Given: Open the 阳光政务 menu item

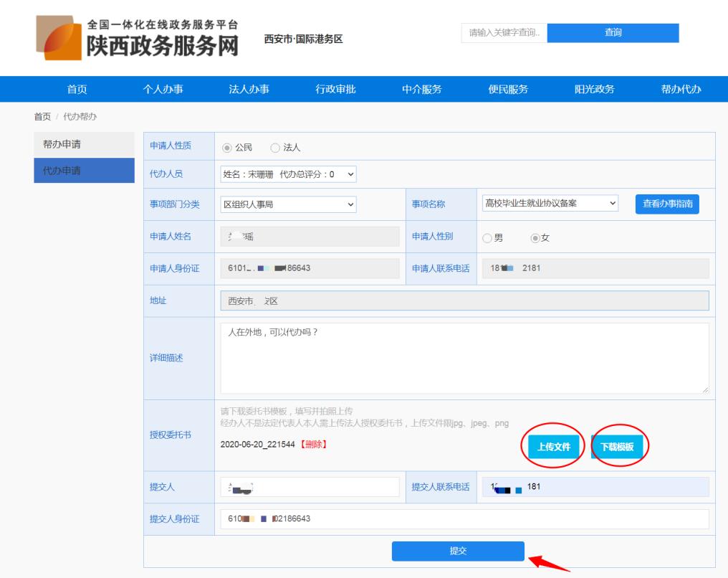Looking at the screenshot, I should 595,88.
